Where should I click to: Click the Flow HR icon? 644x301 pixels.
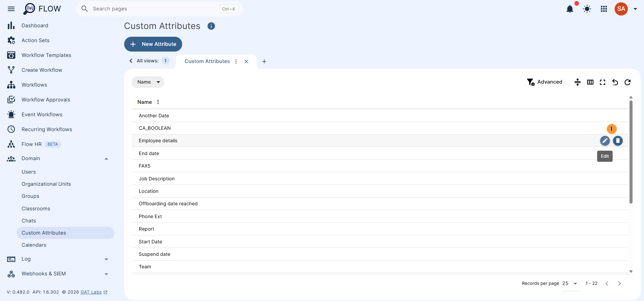coord(11,144)
